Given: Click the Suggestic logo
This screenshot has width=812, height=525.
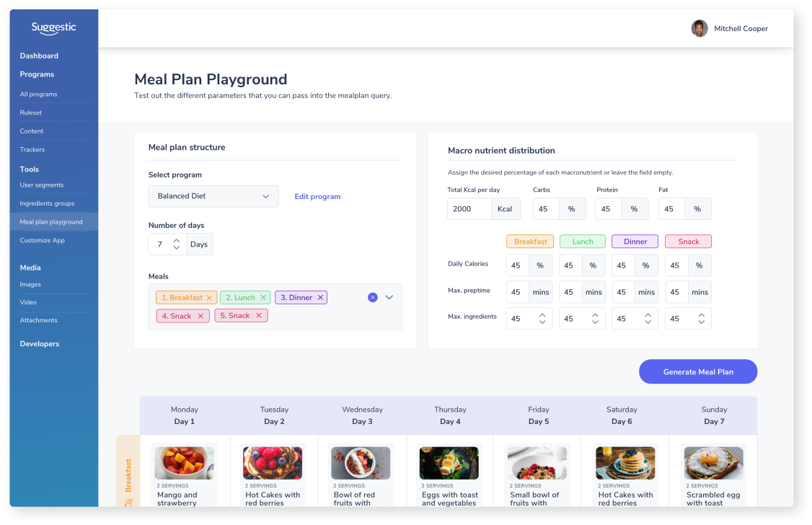Looking at the screenshot, I should pos(53,28).
